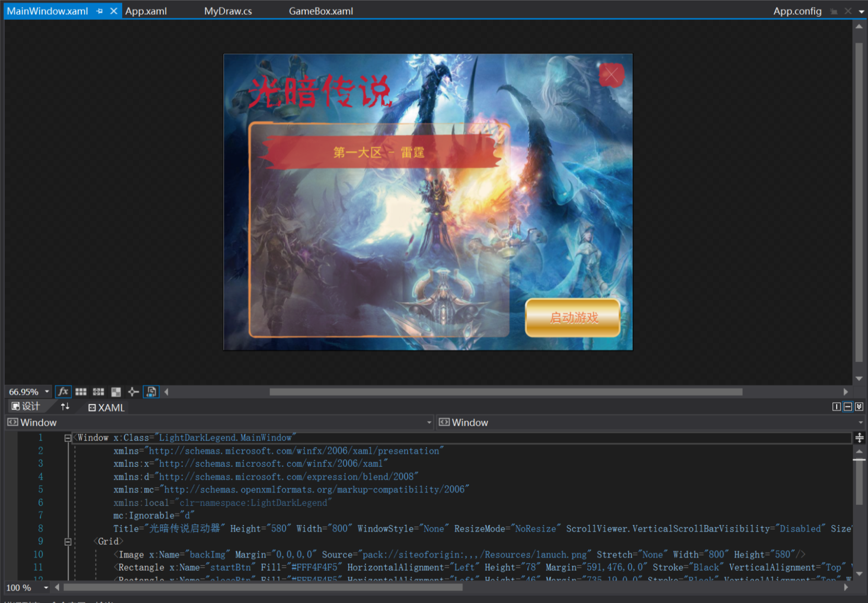Viewport: 868px width, 603px height.
Task: Toggle the fx effects button in designer toolbar
Action: (x=63, y=392)
